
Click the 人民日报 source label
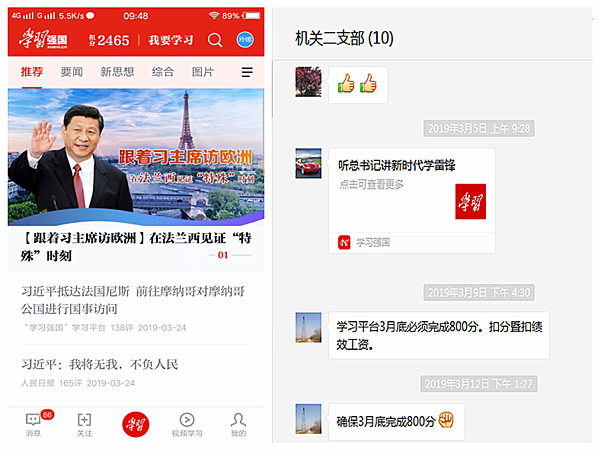[x=38, y=383]
